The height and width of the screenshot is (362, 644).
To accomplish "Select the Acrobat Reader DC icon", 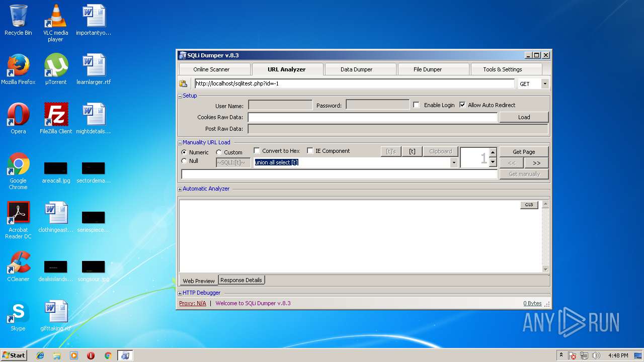I will [x=18, y=220].
